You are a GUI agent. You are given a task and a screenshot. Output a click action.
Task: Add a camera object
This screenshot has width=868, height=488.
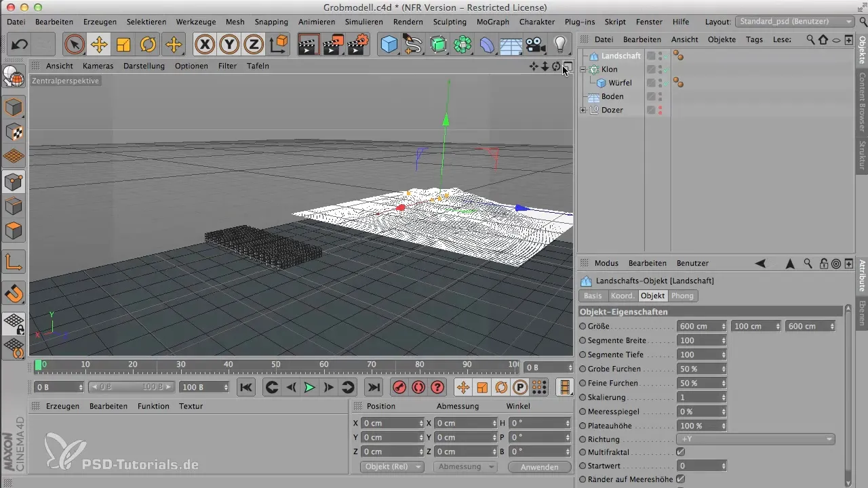[x=536, y=45]
